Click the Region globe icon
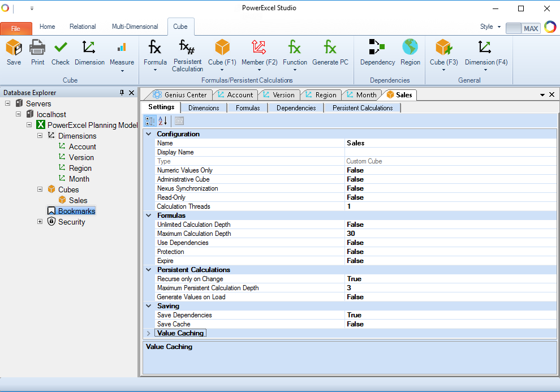This screenshot has height=392, width=560. click(x=410, y=47)
